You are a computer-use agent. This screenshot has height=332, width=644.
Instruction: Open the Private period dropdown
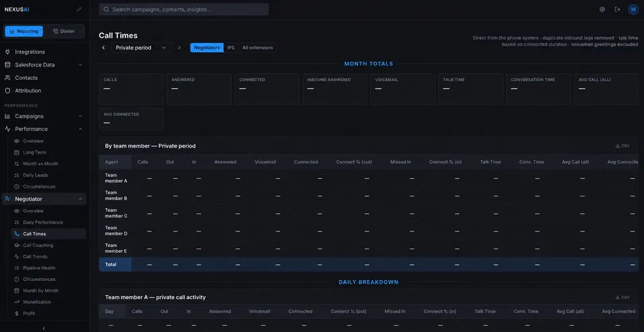click(x=141, y=48)
